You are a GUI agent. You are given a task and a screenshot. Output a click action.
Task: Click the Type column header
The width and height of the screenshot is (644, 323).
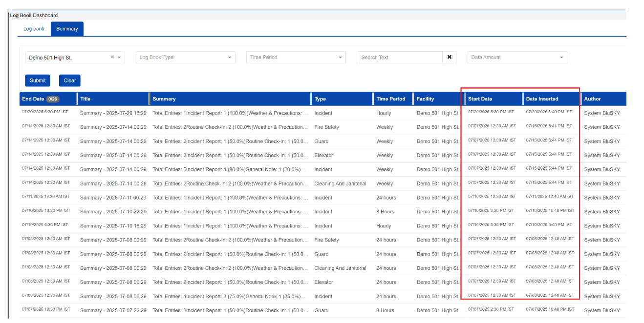(x=320, y=99)
